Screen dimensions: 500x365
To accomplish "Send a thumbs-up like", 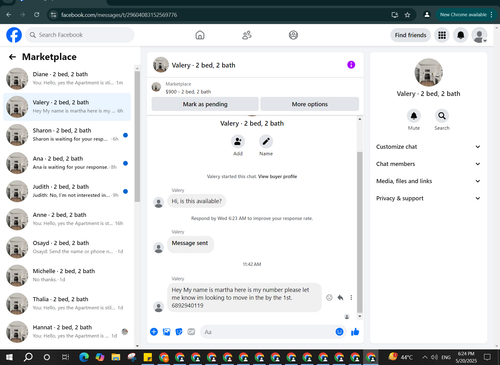I will (355, 332).
